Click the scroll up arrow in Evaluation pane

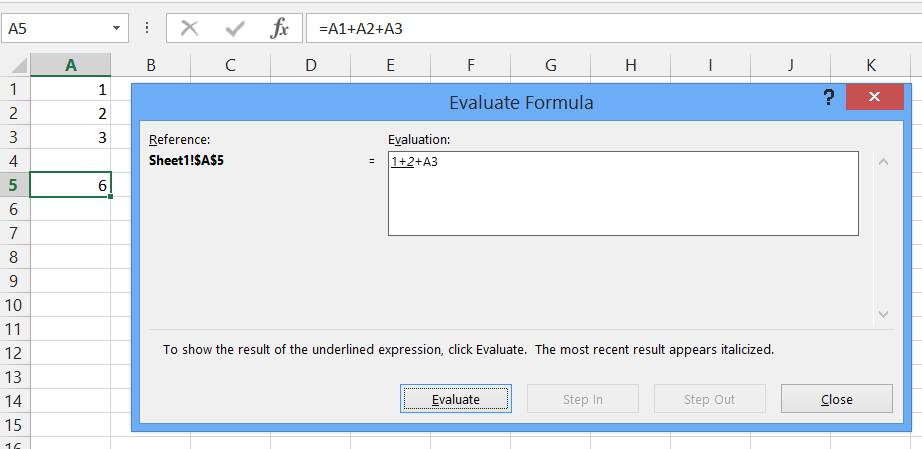pyautogui.click(x=882, y=161)
